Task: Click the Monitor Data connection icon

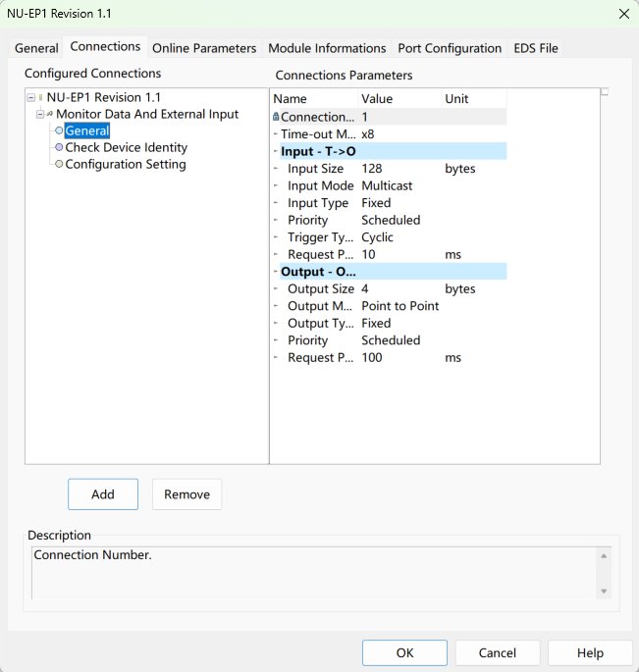Action: point(50,115)
